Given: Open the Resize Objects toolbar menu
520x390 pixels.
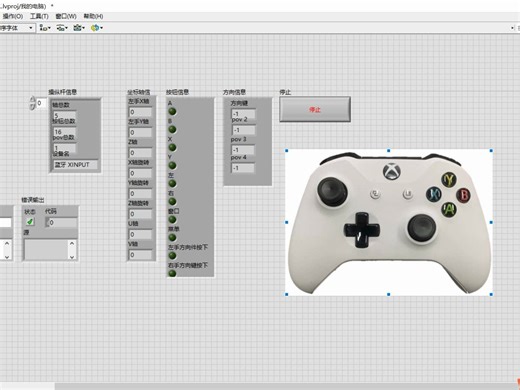Looking at the screenshot, I should tap(79, 28).
